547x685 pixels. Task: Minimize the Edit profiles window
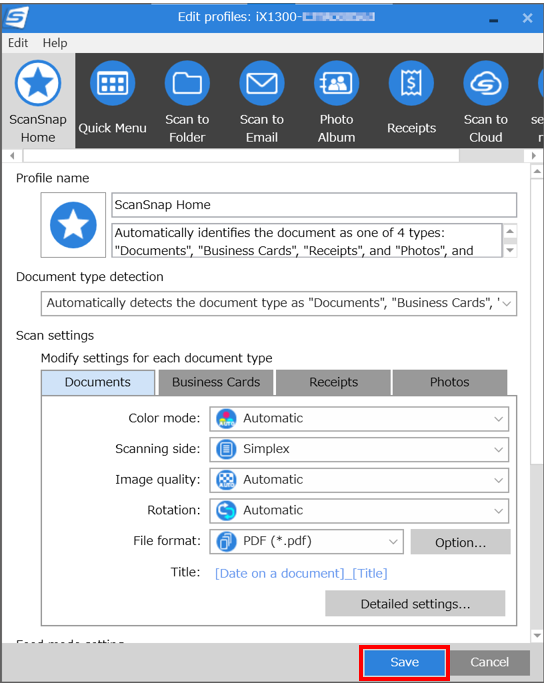494,20
